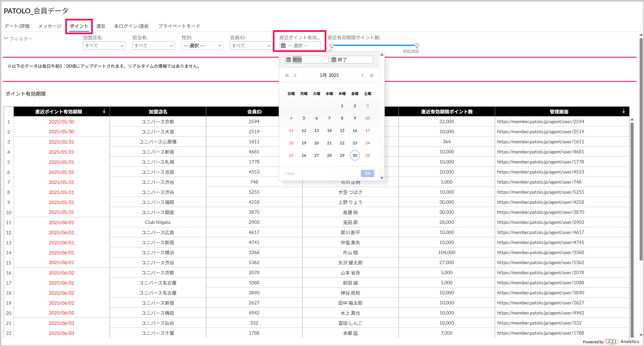
Task: Click member ID 3870 cell
Action: coord(254,212)
